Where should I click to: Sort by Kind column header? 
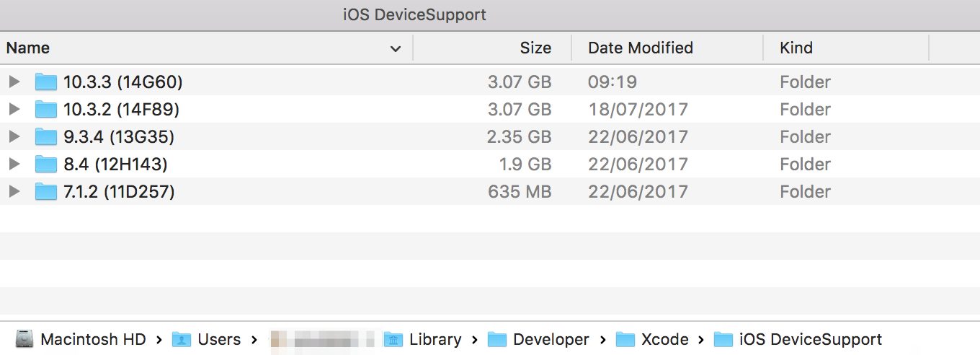[796, 48]
